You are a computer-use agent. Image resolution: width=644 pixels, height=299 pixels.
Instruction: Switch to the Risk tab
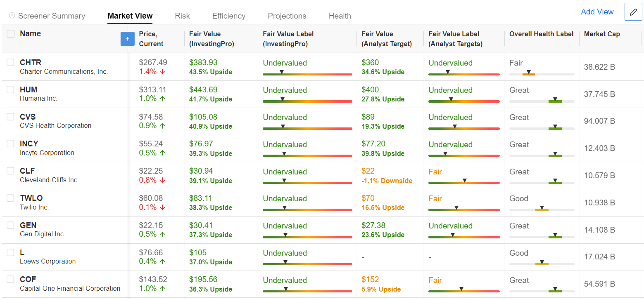(182, 16)
